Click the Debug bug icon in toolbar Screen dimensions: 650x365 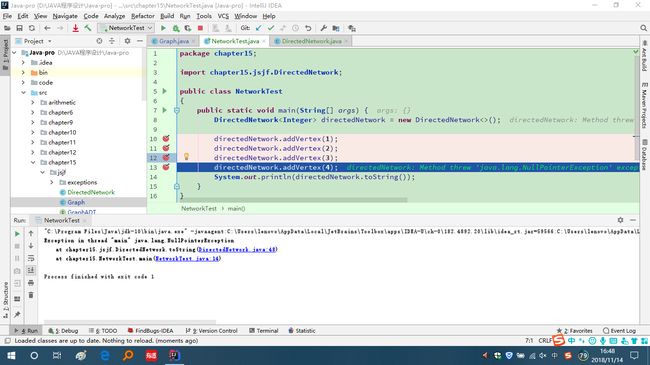point(176,28)
